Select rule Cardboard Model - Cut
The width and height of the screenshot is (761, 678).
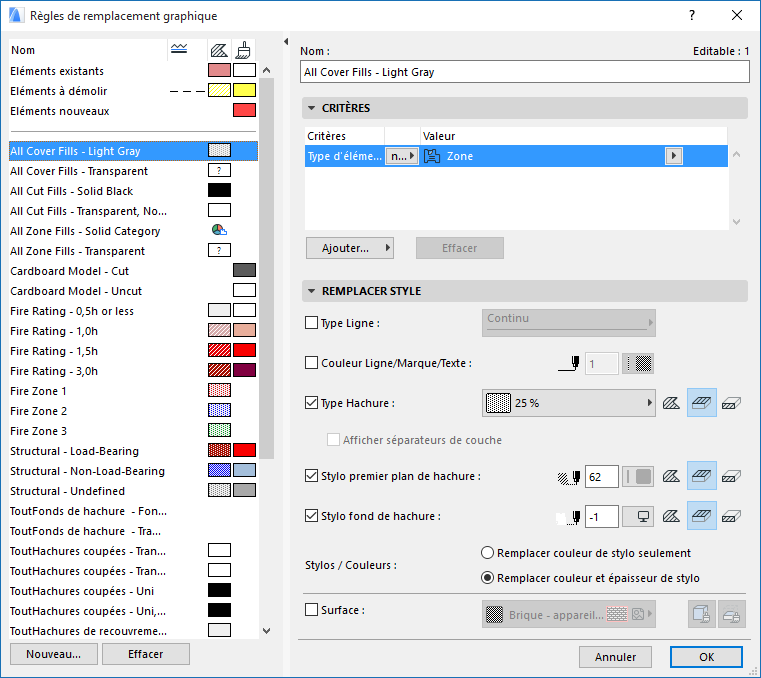[x=133, y=271]
